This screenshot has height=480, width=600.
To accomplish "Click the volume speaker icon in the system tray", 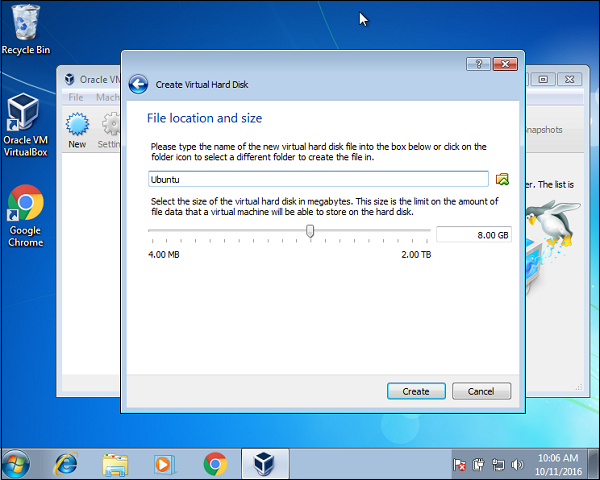I will [x=517, y=465].
